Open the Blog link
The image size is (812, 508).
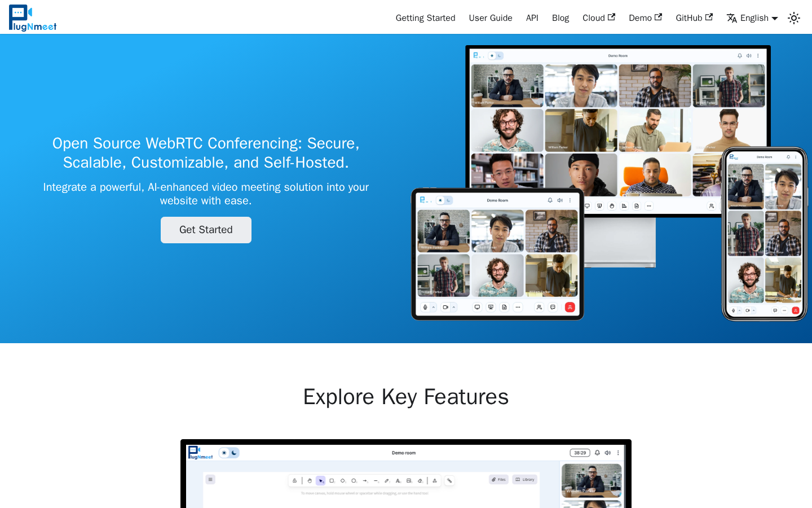[x=561, y=18]
